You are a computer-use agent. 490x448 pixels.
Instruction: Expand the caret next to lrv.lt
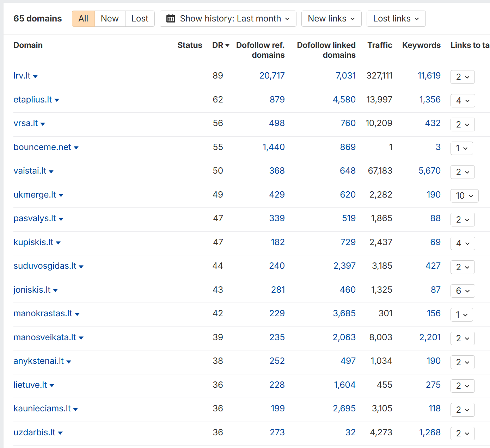pos(35,76)
